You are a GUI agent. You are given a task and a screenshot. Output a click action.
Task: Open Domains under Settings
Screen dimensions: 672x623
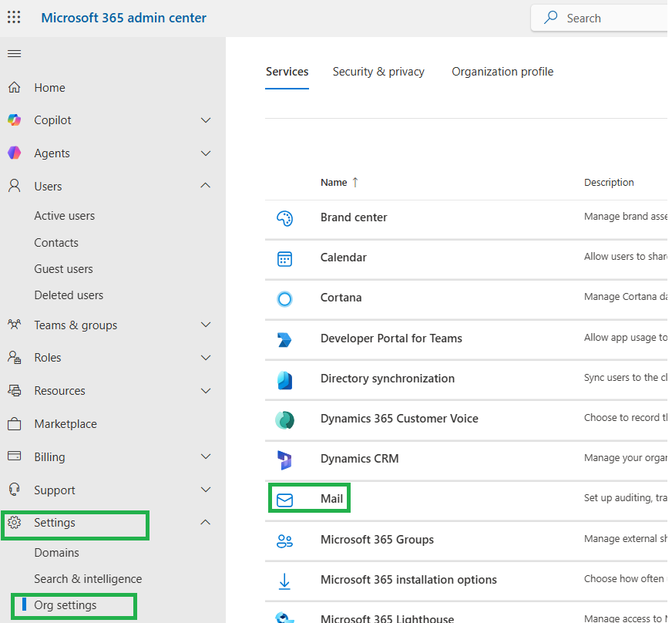pyautogui.click(x=56, y=553)
